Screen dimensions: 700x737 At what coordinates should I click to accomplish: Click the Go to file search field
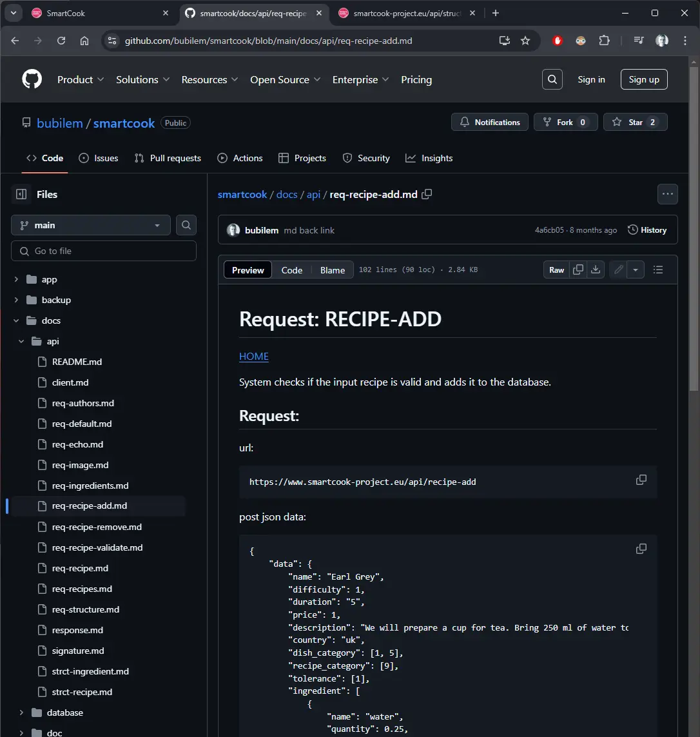click(103, 251)
